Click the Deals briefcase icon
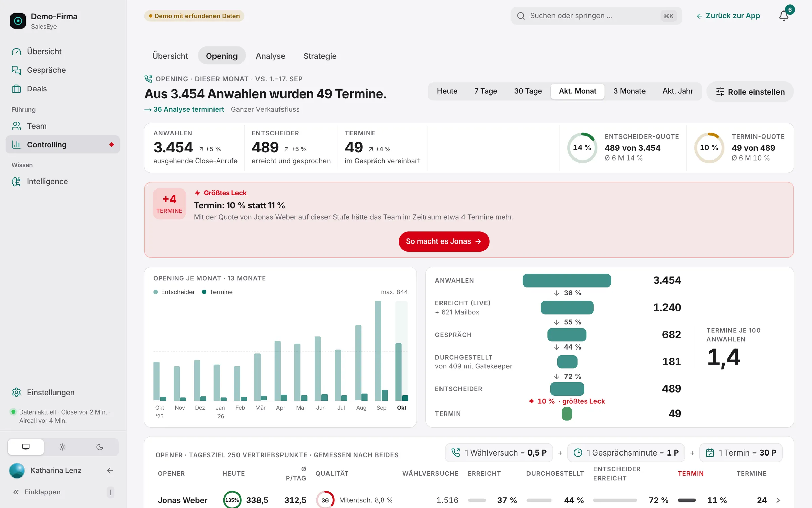 [16, 89]
